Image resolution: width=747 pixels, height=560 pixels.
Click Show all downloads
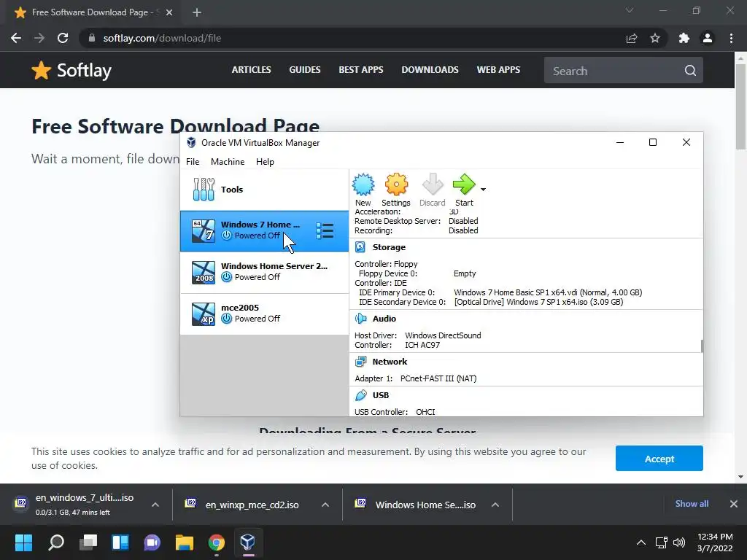[692, 504]
